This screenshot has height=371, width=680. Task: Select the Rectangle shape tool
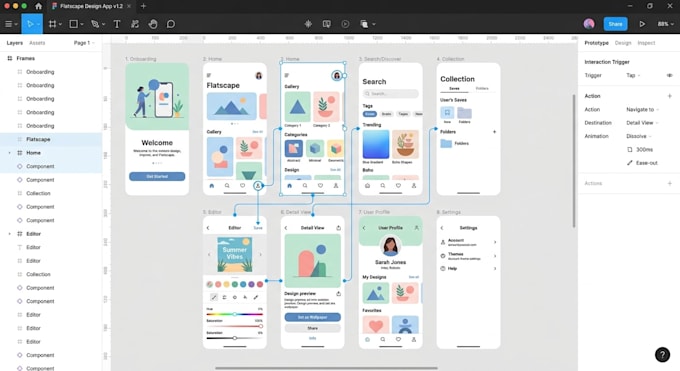pyautogui.click(x=74, y=24)
